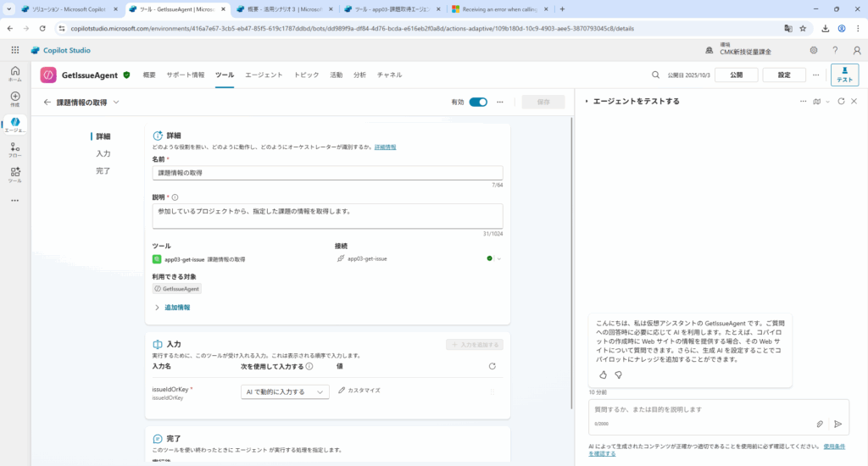Open the app launcher waffle icon

[x=15, y=50]
